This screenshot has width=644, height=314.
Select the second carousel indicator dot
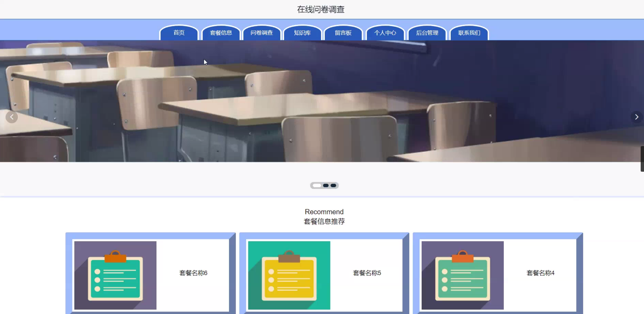coord(326,185)
